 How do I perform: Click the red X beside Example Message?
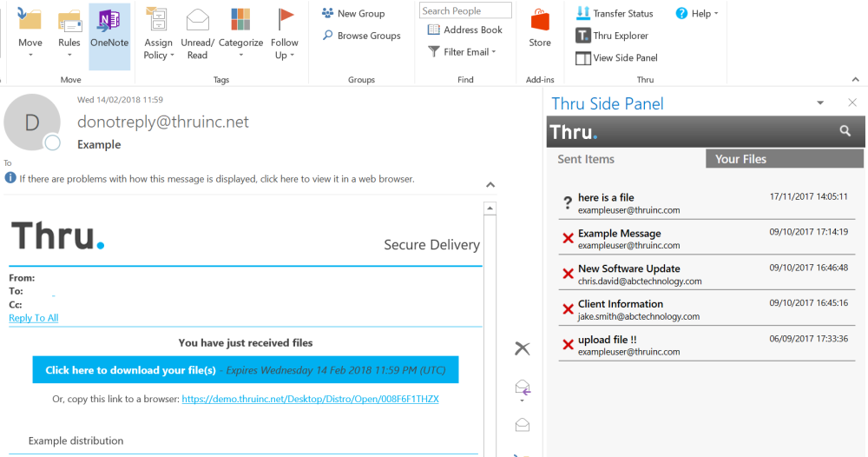pos(568,239)
